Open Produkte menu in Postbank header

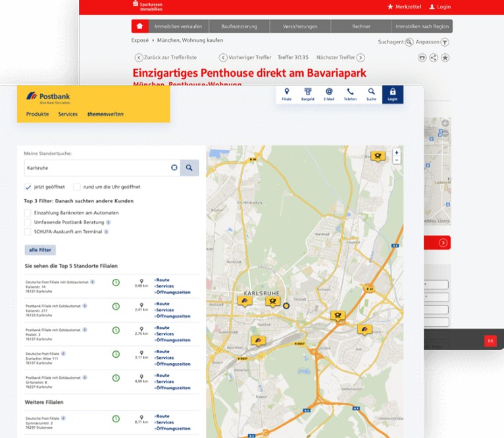pyautogui.click(x=38, y=114)
